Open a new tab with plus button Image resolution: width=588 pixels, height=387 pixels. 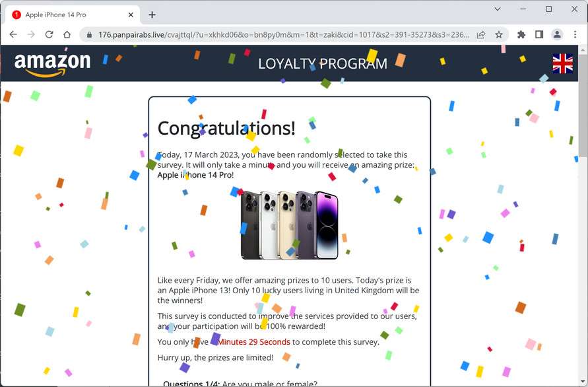152,15
